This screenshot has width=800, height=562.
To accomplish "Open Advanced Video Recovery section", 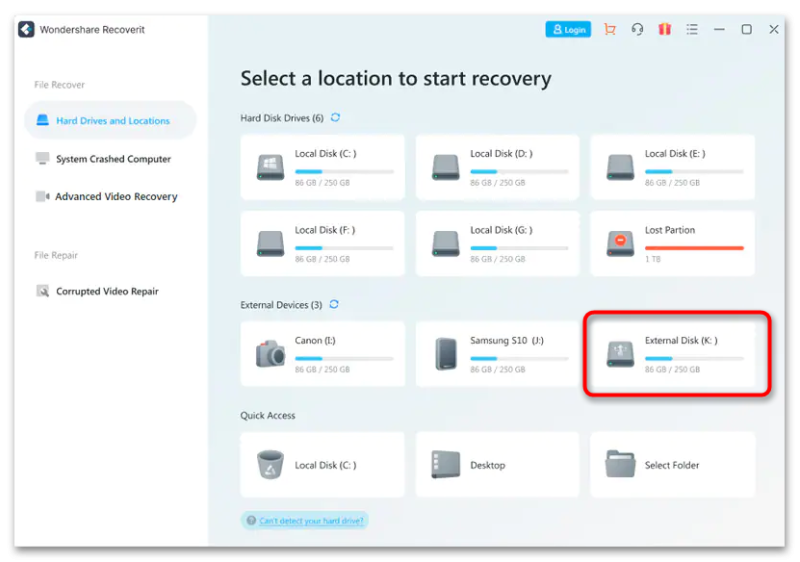I will tap(116, 196).
